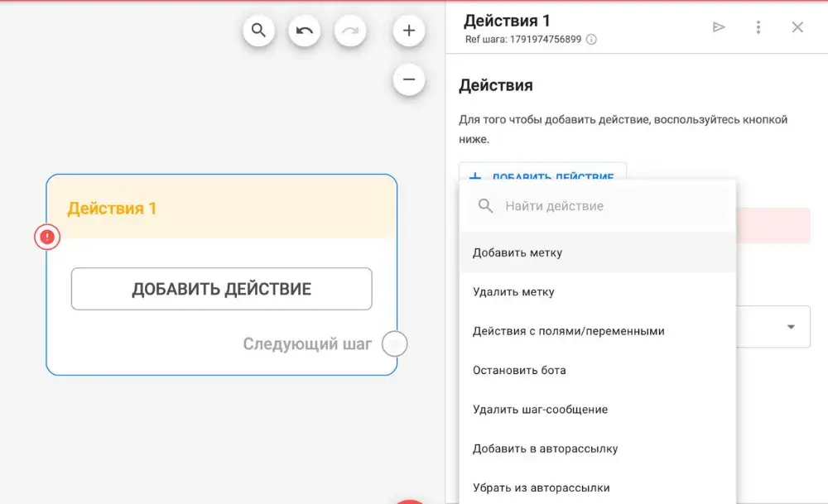828x504 pixels.
Task: Click the Действия 1 panel header title
Action: click(507, 21)
